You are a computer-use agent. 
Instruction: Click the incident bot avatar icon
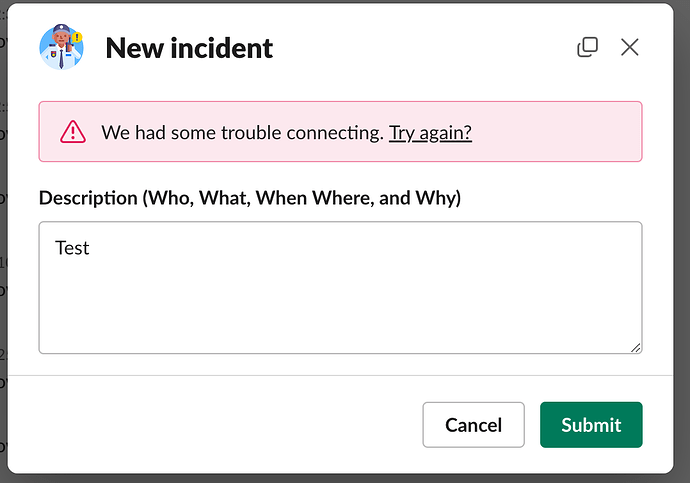pyautogui.click(x=61, y=47)
